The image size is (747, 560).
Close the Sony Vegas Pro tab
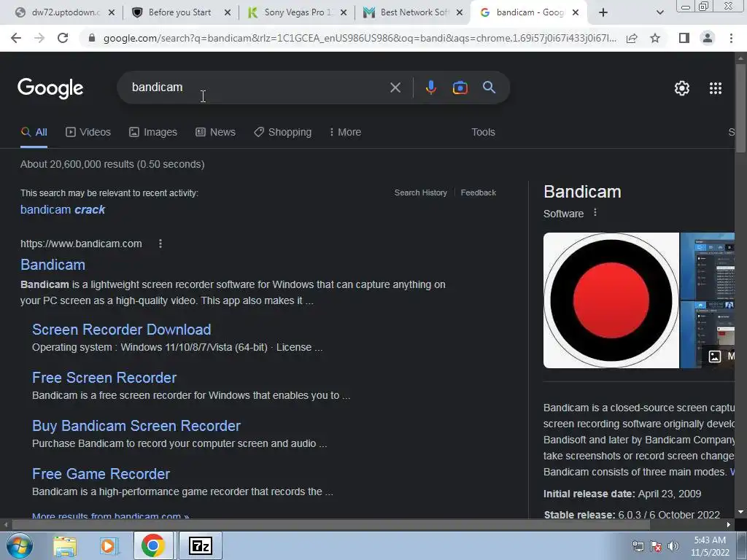344,12
